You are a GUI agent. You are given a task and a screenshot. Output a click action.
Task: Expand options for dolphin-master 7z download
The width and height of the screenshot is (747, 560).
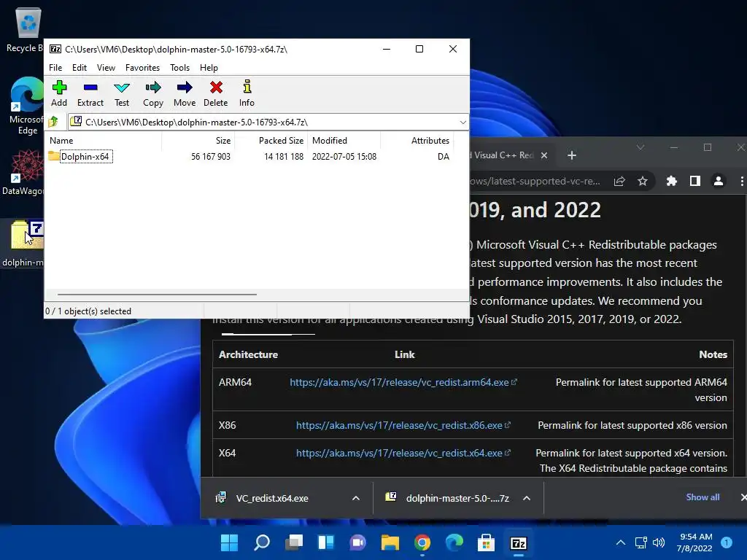point(527,498)
